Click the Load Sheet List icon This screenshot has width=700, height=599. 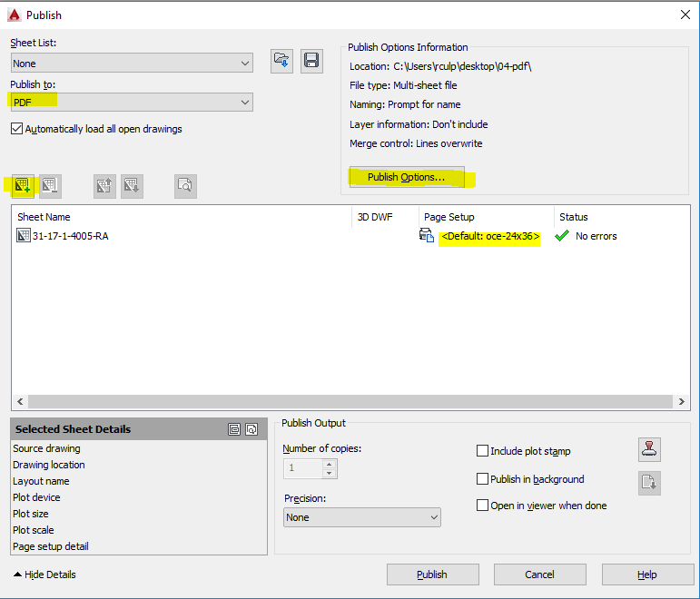coord(281,61)
